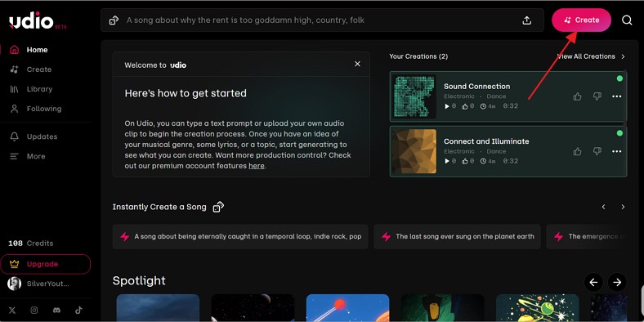The width and height of the screenshot is (644, 322).
Task: Show next instant song prompts
Action: coord(623,207)
